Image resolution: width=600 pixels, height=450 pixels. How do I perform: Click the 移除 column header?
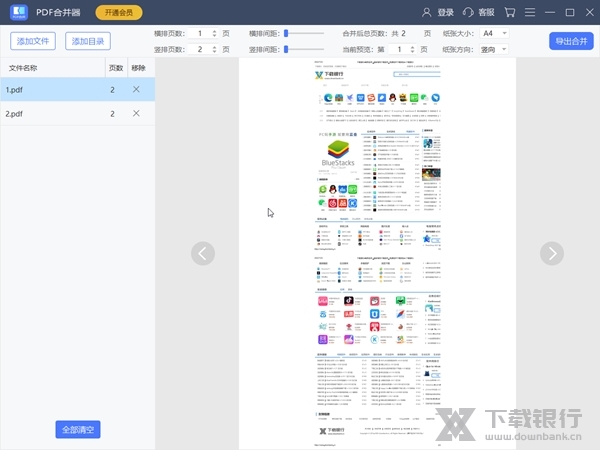[x=138, y=68]
